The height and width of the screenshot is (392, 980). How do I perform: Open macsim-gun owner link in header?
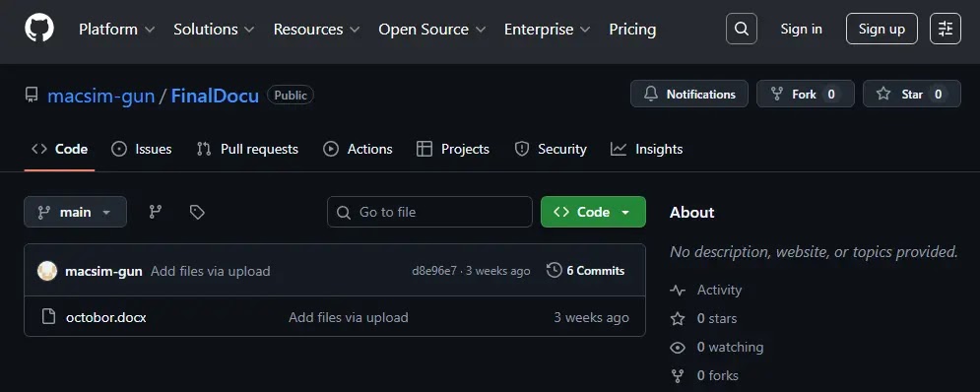tap(100, 96)
